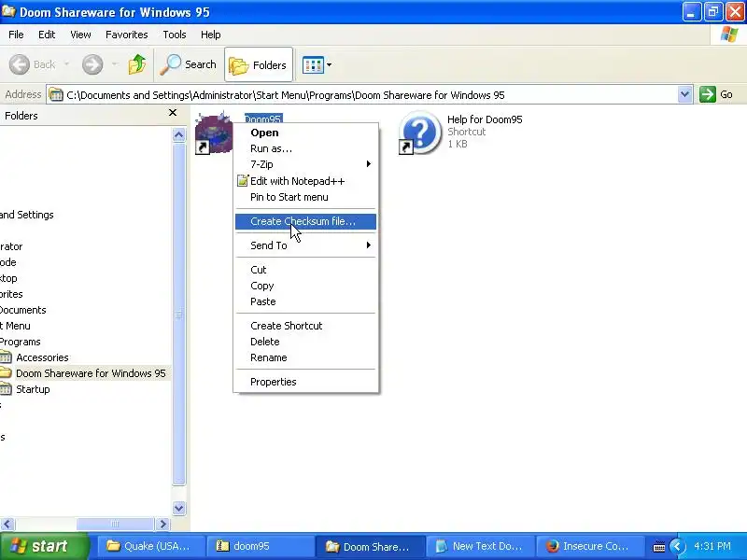Click the green Go arrow button

(x=708, y=94)
